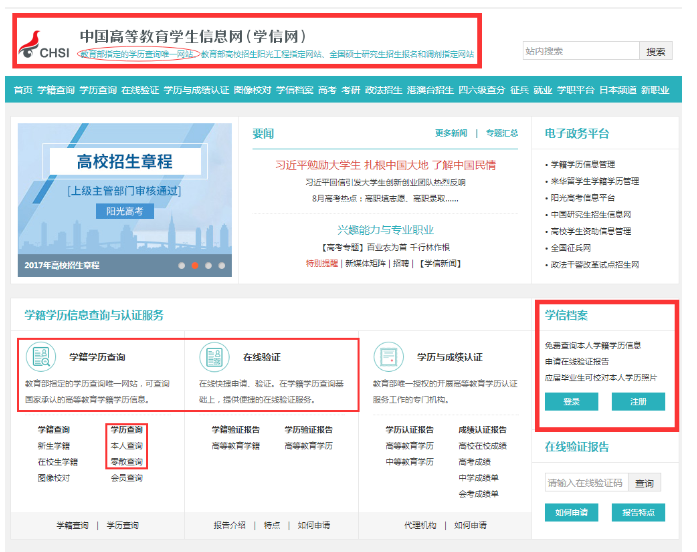Open 征兵 in navigation bar

(x=519, y=90)
